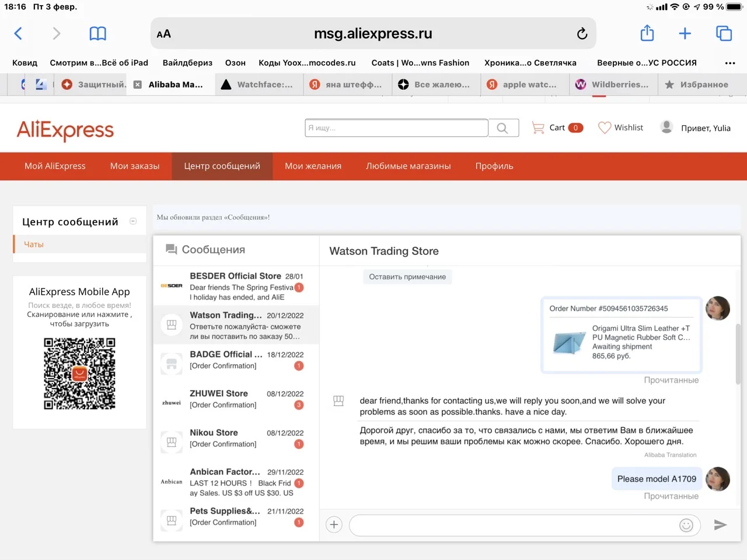Open Cart link text

pos(557,128)
